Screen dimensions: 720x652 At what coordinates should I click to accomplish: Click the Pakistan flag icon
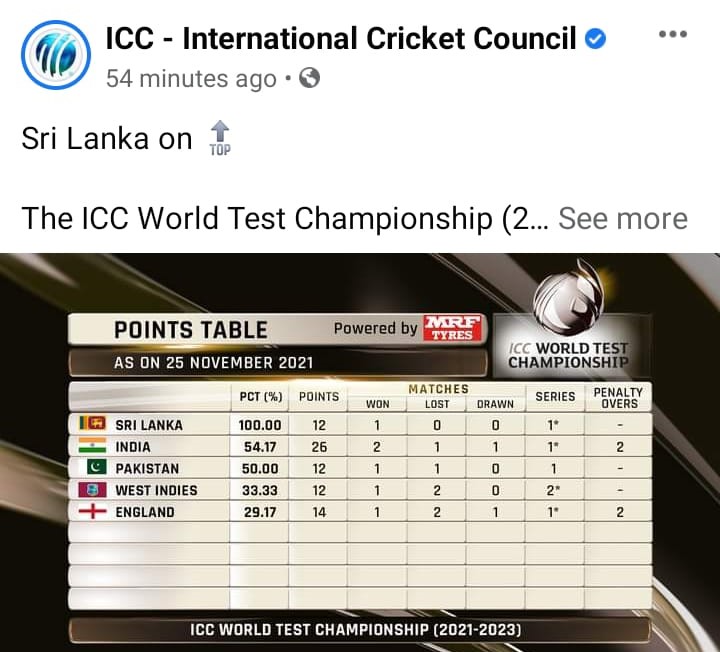[x=96, y=467]
